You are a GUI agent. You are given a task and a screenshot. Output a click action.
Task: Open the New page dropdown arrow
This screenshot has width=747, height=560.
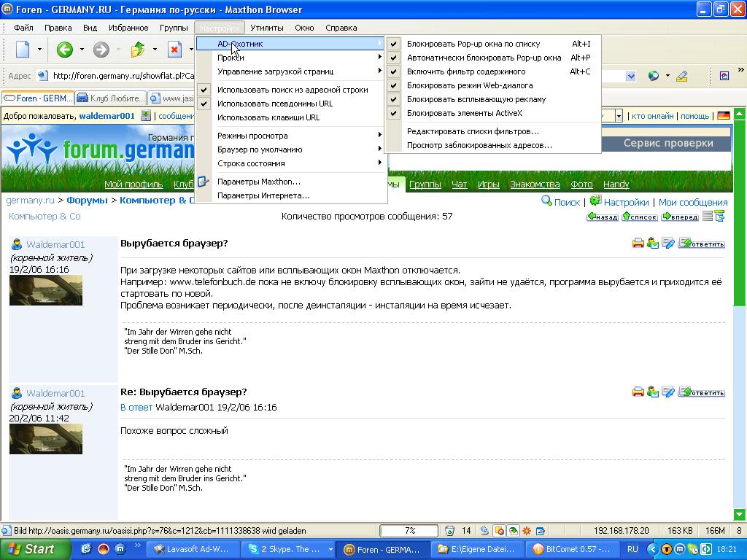click(x=39, y=49)
